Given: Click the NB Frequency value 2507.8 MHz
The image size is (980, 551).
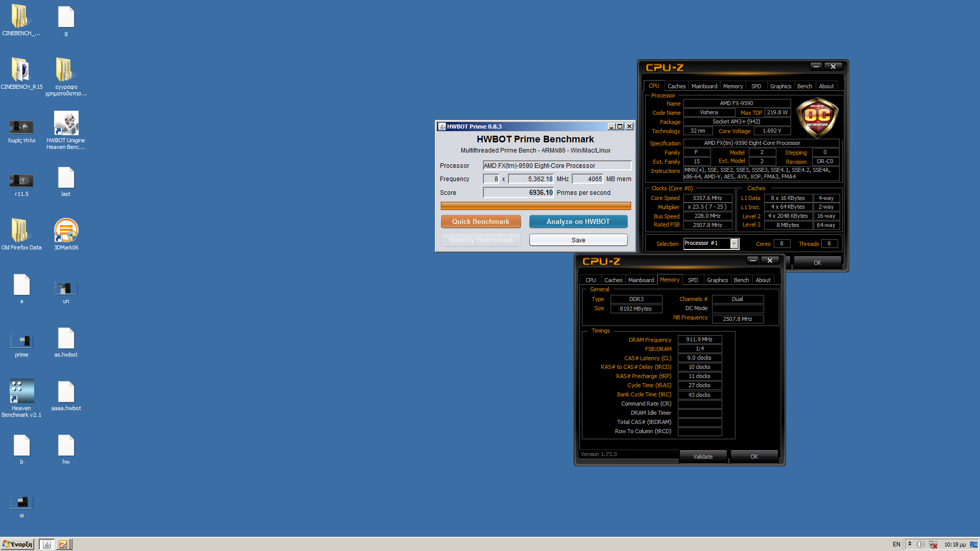Looking at the screenshot, I should pos(738,319).
